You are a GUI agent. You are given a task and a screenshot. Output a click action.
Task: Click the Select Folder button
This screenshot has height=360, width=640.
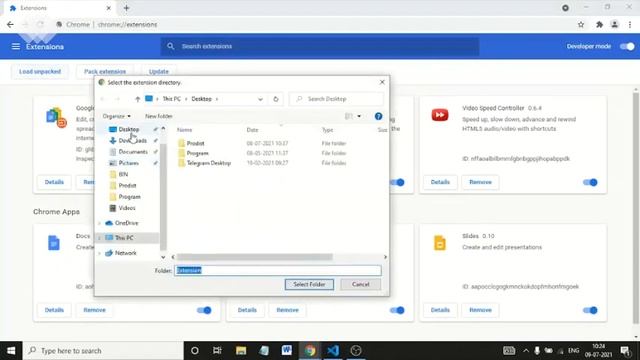point(309,284)
